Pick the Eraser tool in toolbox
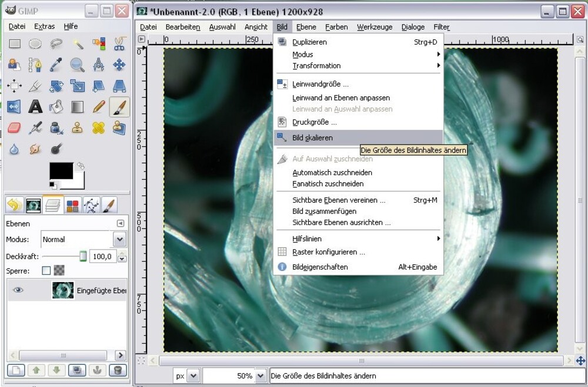 click(14, 128)
